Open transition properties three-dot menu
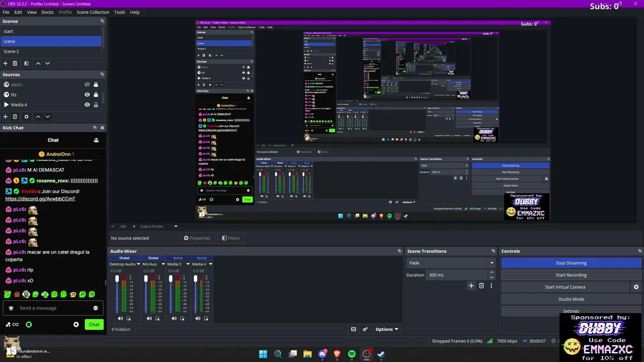Image resolution: width=644 pixels, height=362 pixels. (491, 286)
